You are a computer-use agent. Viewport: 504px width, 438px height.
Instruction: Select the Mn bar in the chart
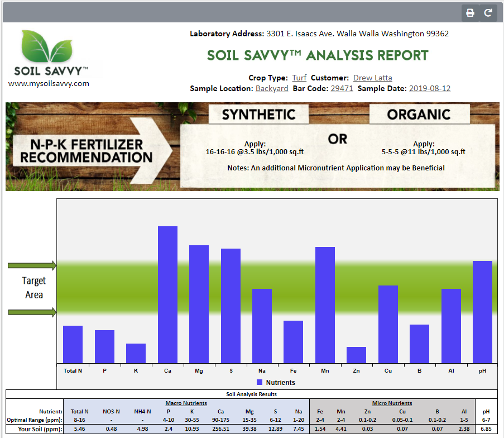click(325, 304)
